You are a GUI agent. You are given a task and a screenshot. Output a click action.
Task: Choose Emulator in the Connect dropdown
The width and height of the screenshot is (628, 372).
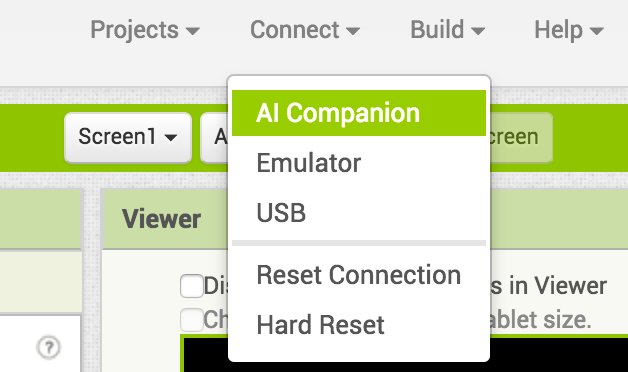pos(359,163)
